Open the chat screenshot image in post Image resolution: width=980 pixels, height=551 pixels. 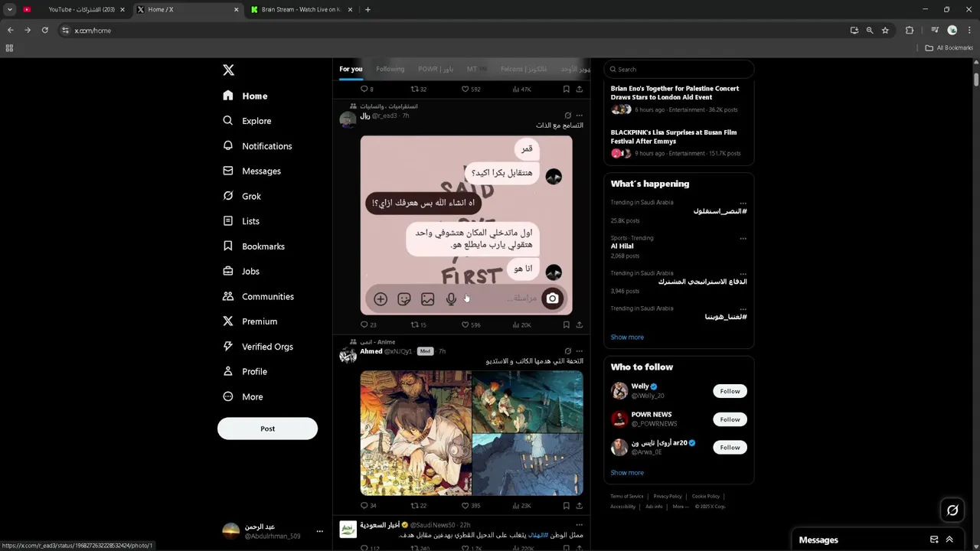tap(466, 225)
